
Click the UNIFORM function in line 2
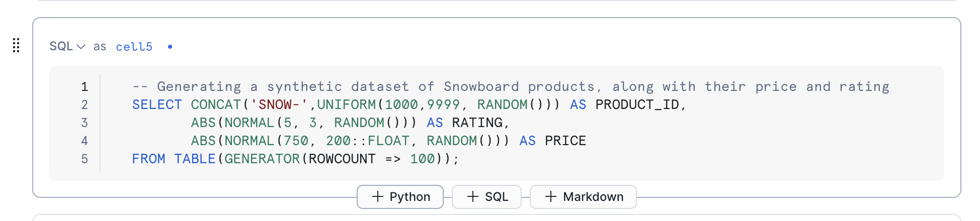pyautogui.click(x=346, y=105)
